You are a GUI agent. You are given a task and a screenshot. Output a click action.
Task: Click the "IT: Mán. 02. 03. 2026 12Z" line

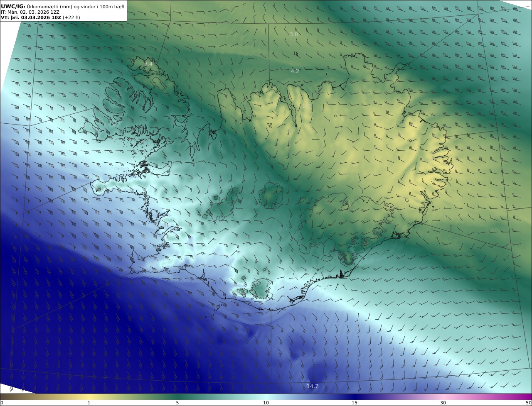click(x=30, y=12)
